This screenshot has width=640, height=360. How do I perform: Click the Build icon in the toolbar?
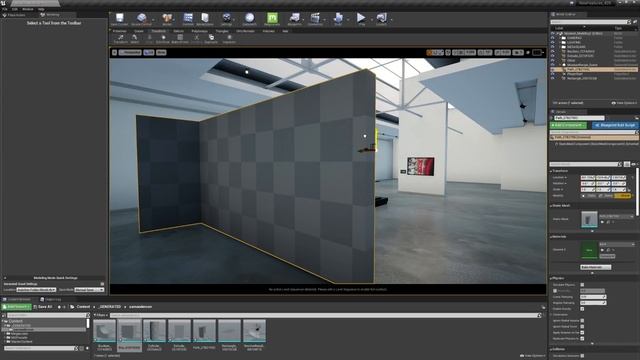pos(338,19)
